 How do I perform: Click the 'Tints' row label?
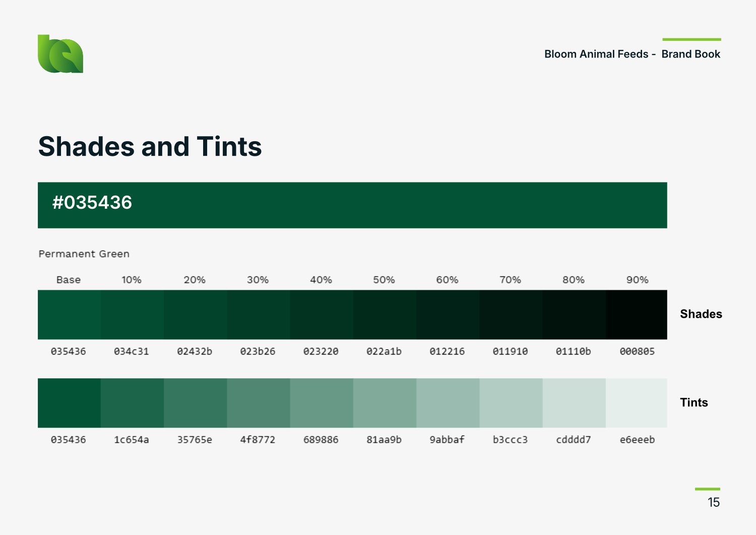coord(694,402)
